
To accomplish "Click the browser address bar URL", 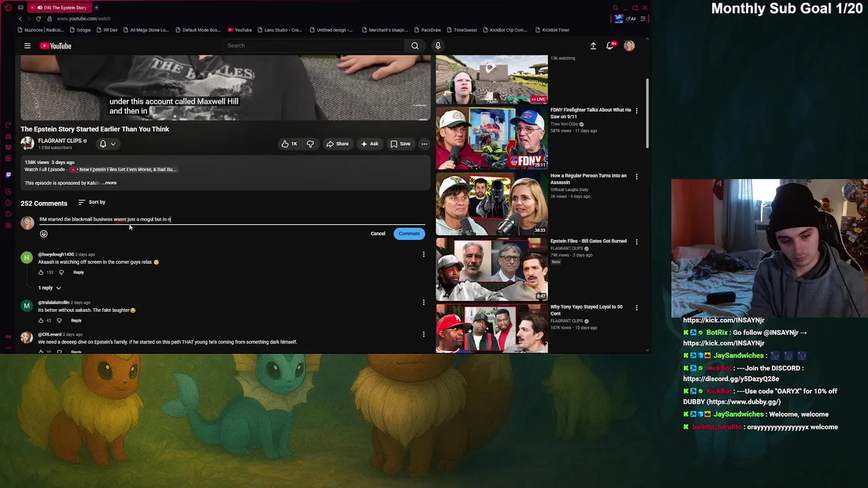I will (x=83, y=18).
